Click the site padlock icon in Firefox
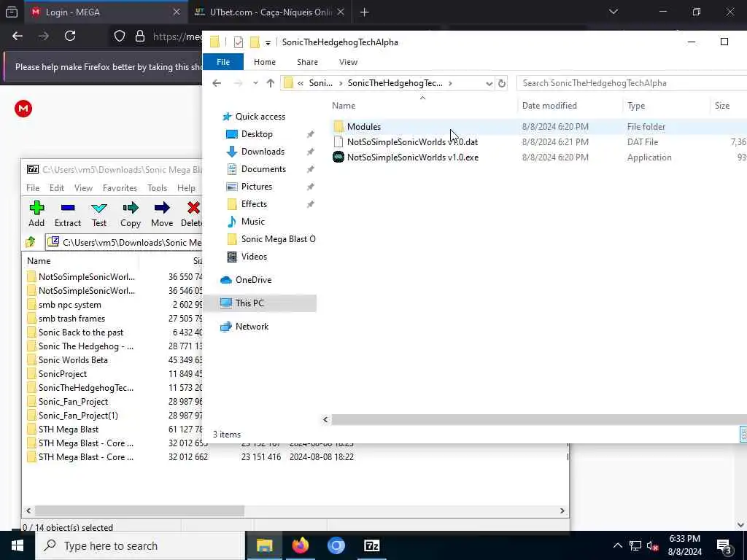This screenshot has height=560, width=747. (x=139, y=36)
